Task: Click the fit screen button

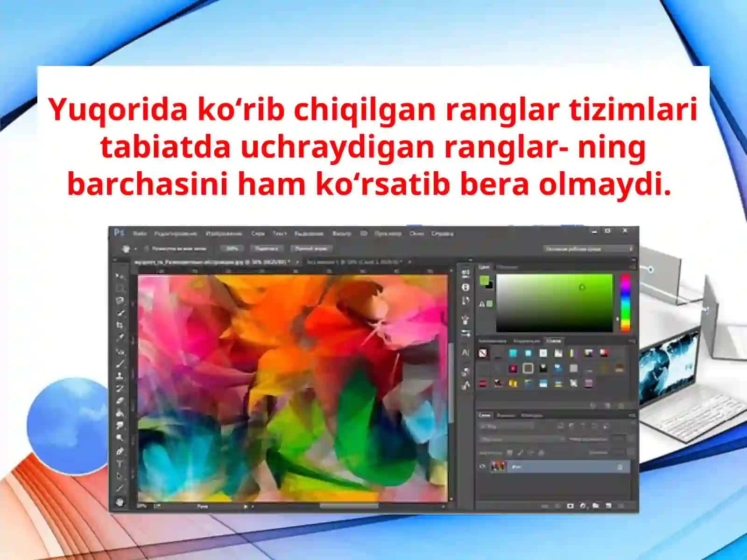Action: click(x=267, y=249)
